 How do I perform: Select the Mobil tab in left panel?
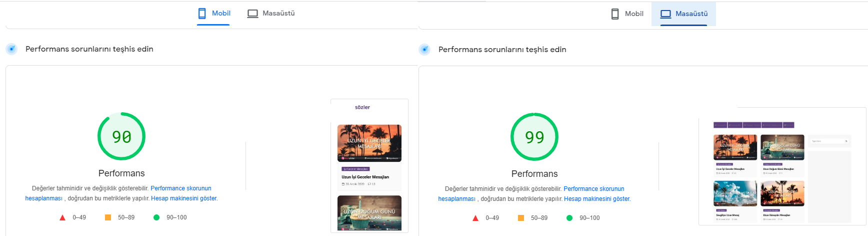[x=214, y=14]
